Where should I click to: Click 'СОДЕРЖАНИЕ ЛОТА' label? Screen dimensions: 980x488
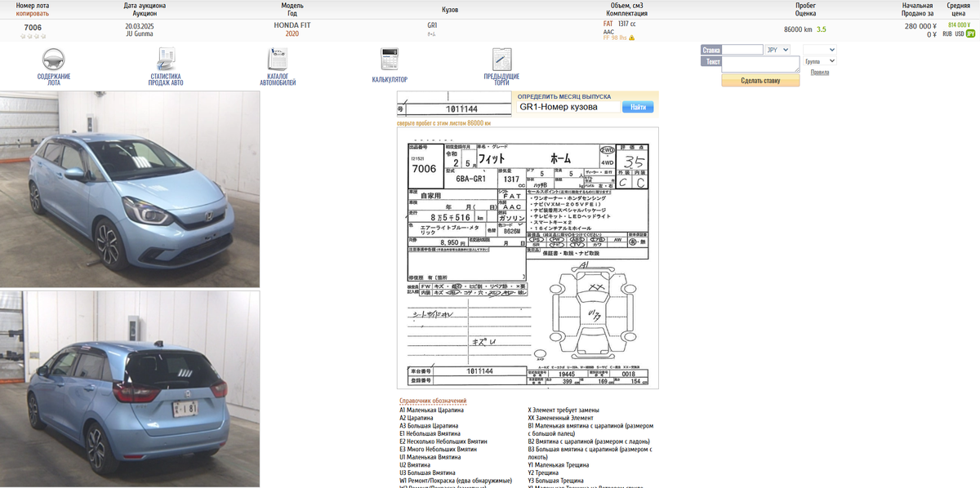tap(54, 79)
